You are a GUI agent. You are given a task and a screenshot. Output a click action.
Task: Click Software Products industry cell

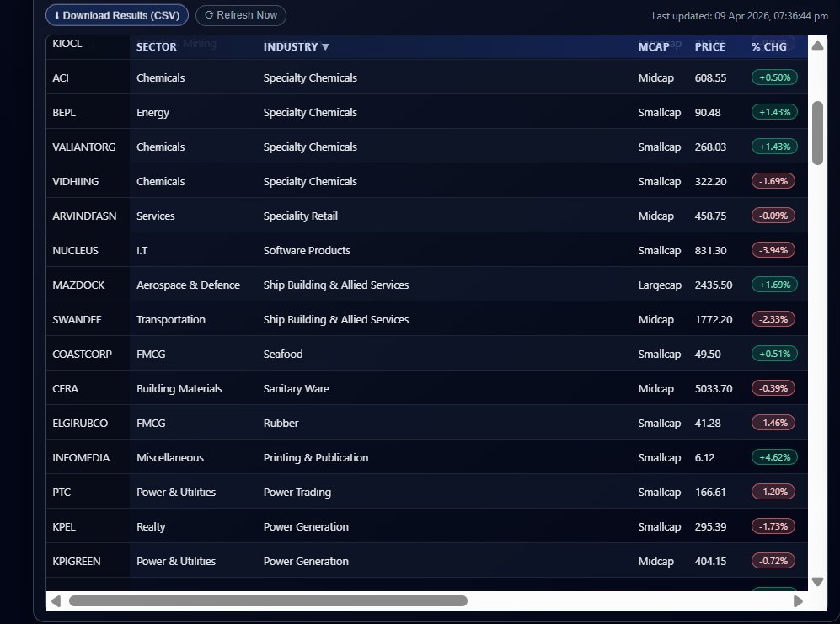pos(307,251)
